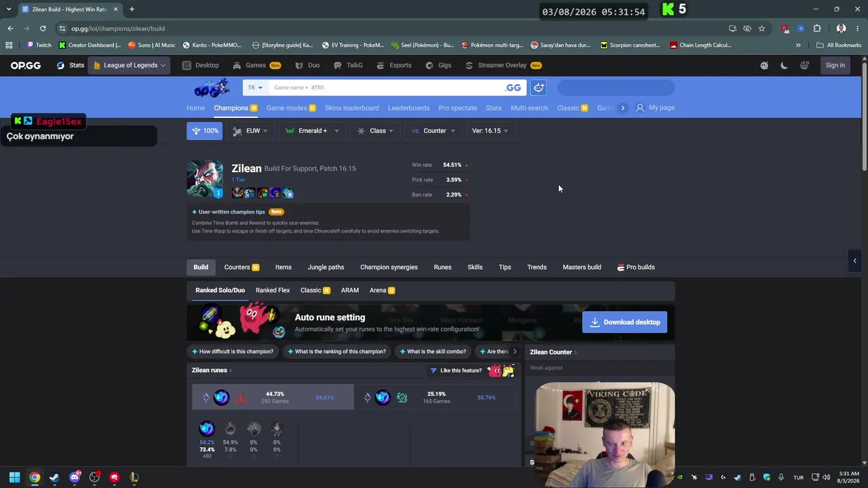Click the Download desktop button
Image resolution: width=868 pixels, height=488 pixels.
[625, 322]
